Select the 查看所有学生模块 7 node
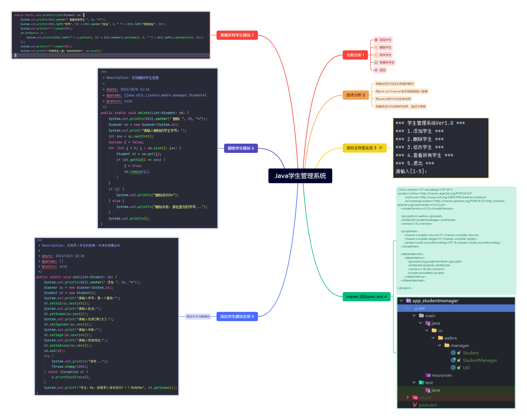 (x=237, y=35)
